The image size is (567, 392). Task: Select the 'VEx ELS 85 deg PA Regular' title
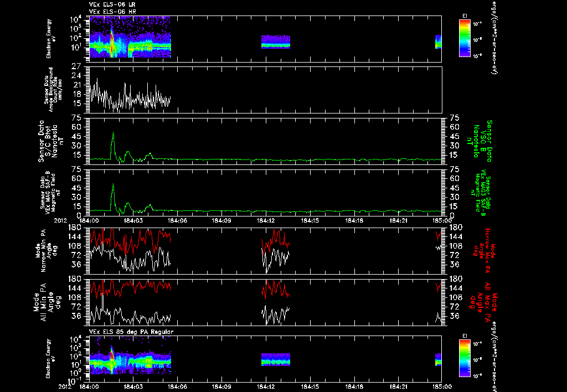[131, 332]
